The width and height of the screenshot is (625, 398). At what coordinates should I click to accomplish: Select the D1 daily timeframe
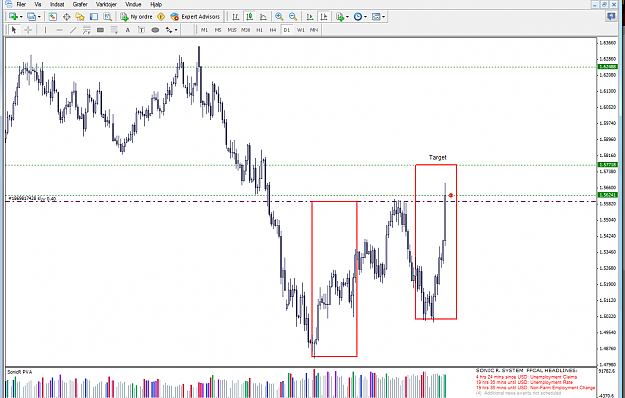coord(287,30)
